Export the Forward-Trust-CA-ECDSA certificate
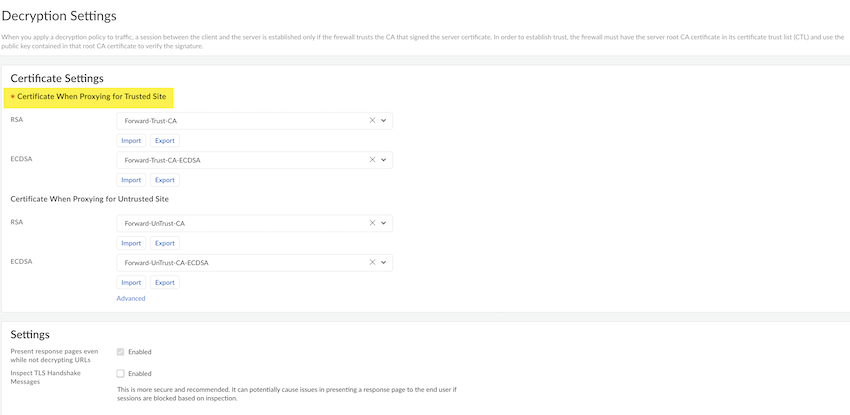Image resolution: width=850 pixels, height=415 pixels. click(x=164, y=180)
